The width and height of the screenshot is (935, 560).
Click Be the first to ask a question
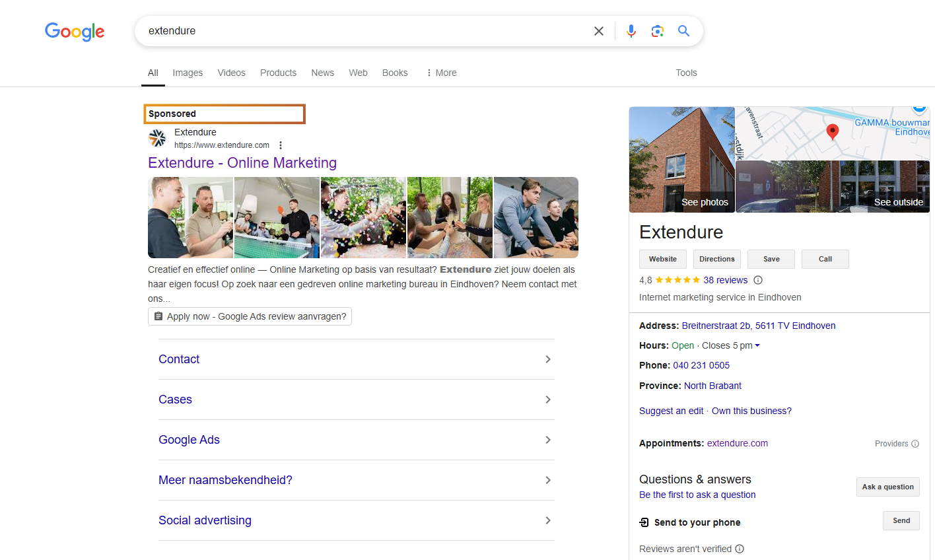697,495
